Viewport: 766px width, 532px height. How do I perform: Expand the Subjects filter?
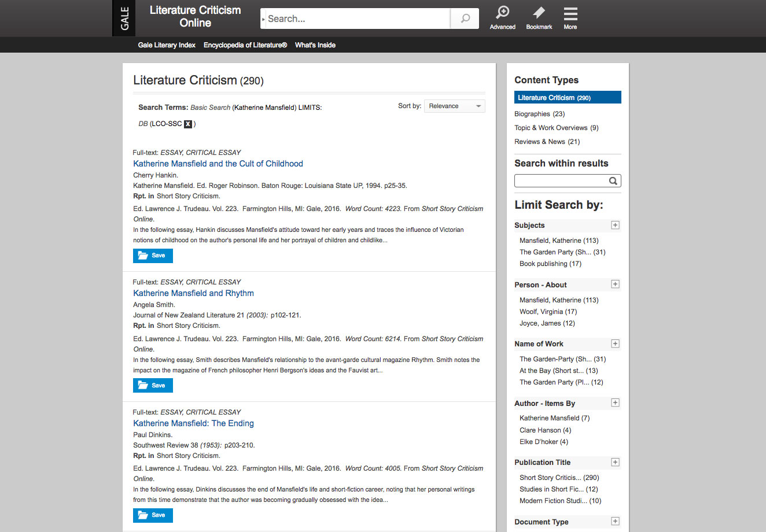(x=615, y=225)
